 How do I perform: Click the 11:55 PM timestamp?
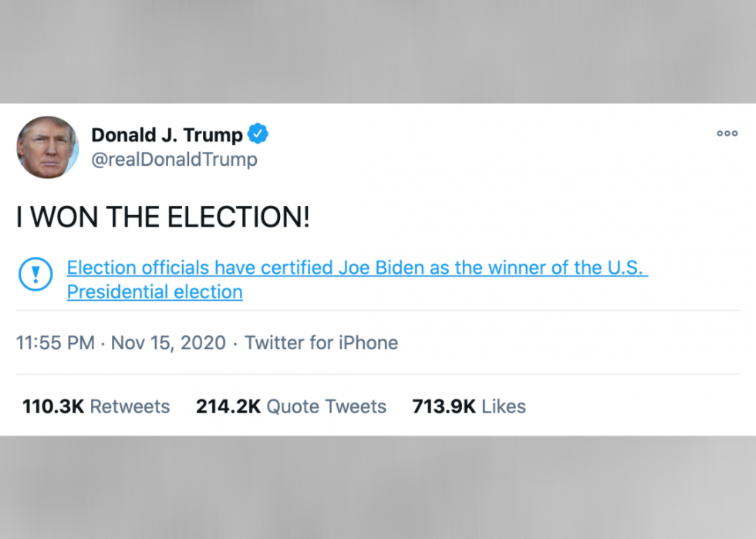pos(55,343)
